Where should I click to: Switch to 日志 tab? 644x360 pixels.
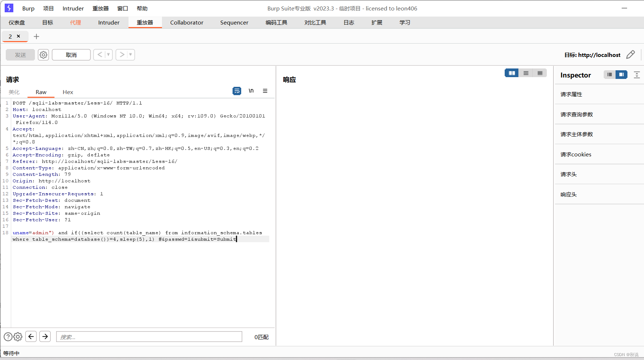[349, 22]
